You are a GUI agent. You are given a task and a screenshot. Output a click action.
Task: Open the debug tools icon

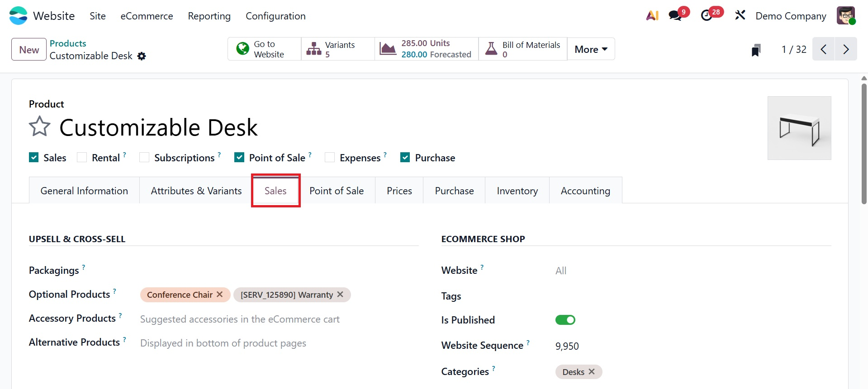[x=740, y=16]
